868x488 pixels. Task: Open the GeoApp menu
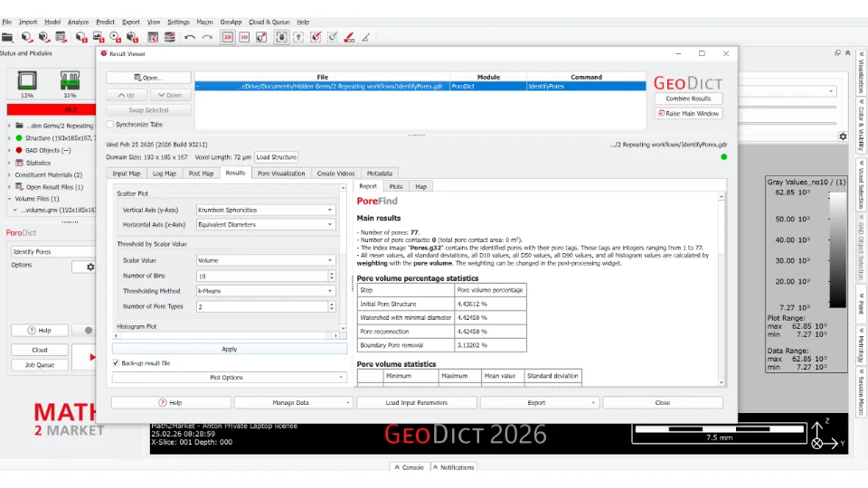(231, 22)
